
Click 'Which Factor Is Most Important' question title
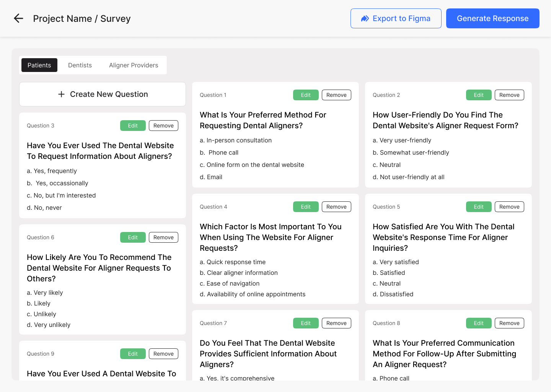tap(271, 237)
